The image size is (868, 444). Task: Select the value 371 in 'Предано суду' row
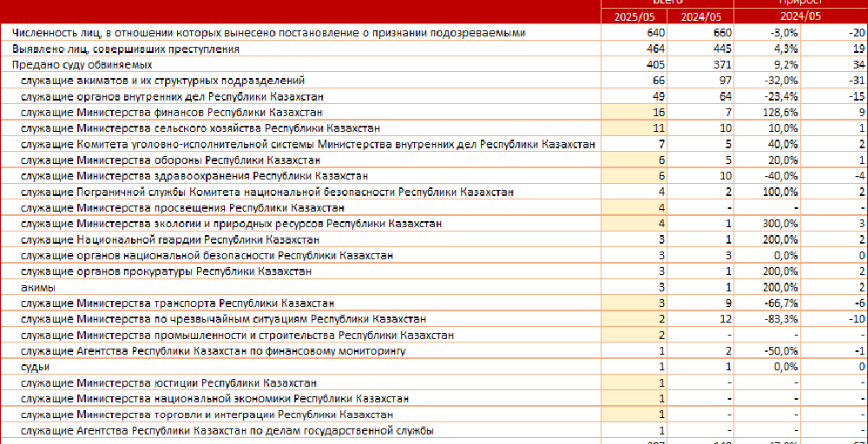click(x=722, y=65)
